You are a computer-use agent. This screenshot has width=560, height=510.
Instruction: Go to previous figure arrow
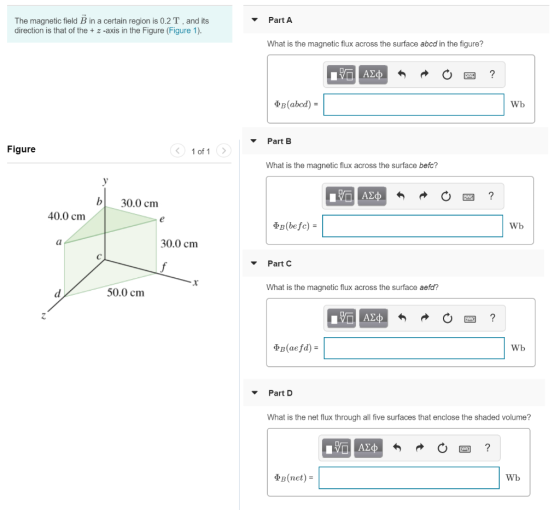pos(178,151)
